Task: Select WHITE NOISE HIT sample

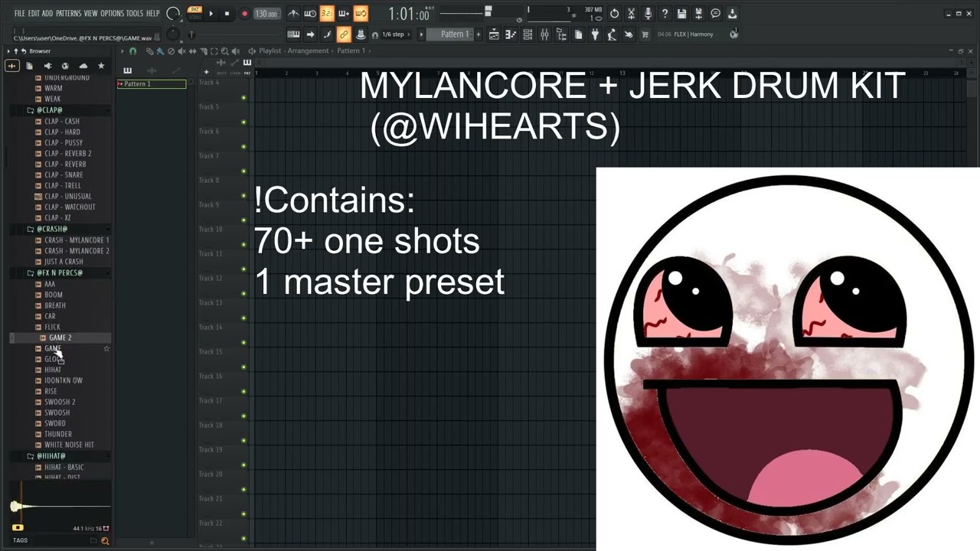Action: coord(69,445)
